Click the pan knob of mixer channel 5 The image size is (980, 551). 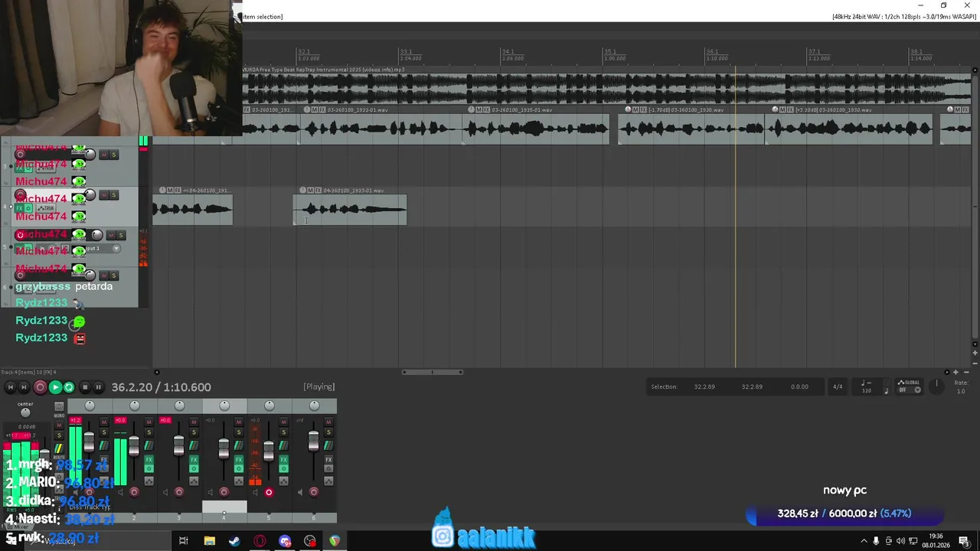(x=269, y=406)
